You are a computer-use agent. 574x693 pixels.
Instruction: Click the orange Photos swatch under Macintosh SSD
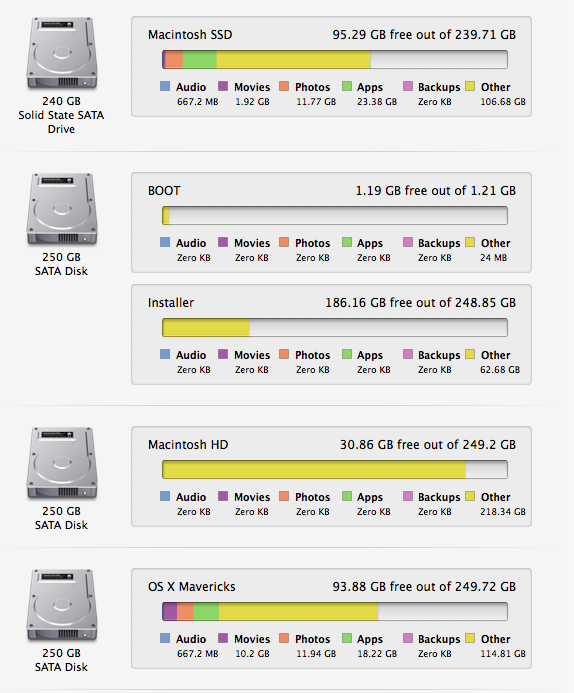click(x=284, y=86)
